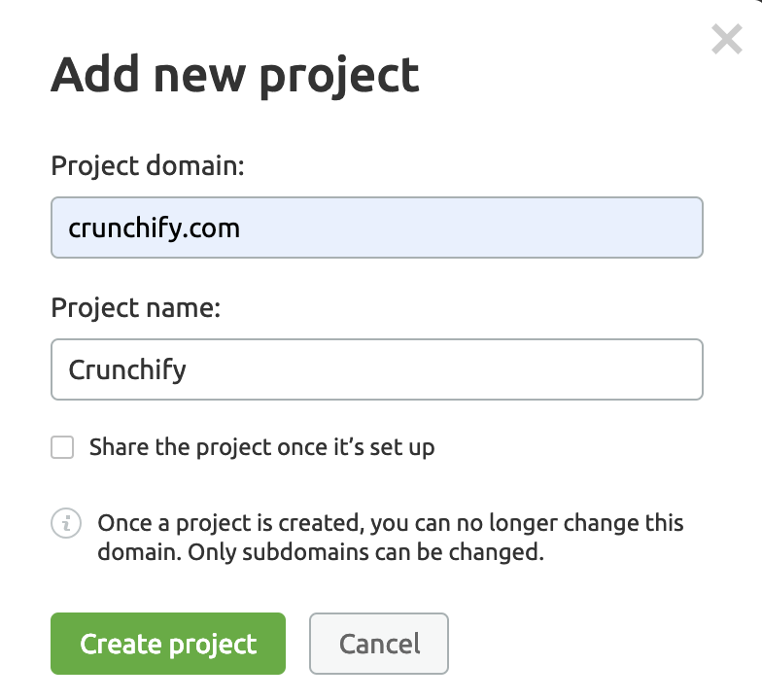Viewport: 762px width, 700px height.
Task: Tick the empty square share checkbox
Action: point(62,447)
